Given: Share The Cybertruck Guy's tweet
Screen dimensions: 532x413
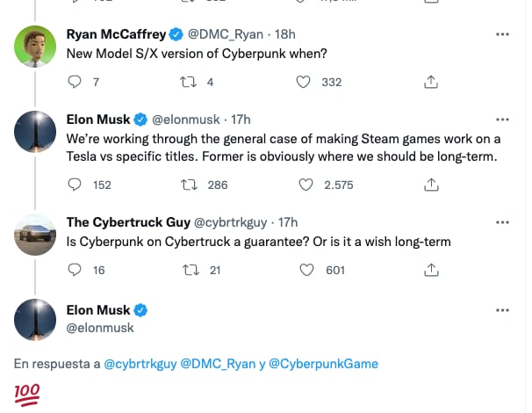Looking at the screenshot, I should pos(431,271).
